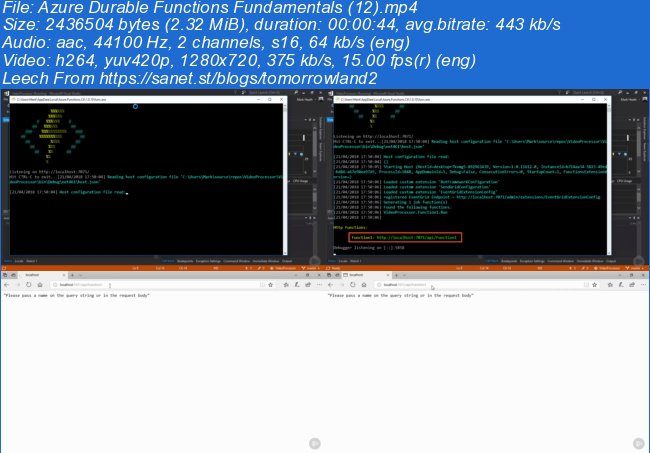Open favorites hub icon in right frame
The image size is (650, 453).
point(610,285)
